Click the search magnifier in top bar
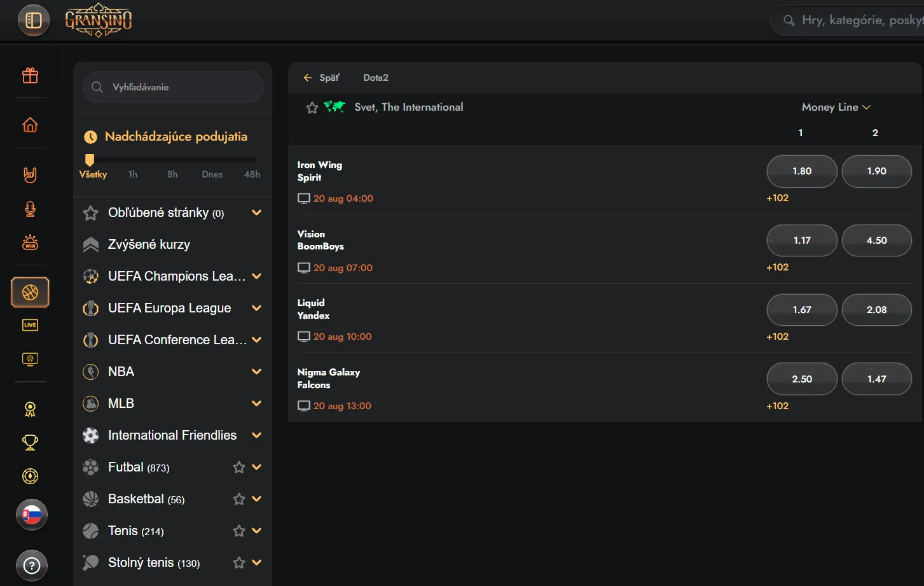 click(789, 20)
